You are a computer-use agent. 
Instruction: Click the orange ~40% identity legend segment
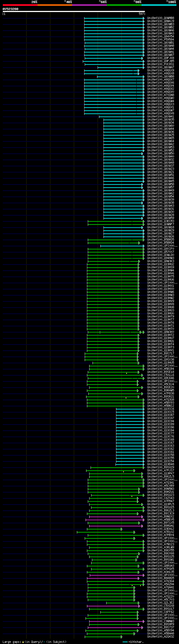tap(55, 5)
